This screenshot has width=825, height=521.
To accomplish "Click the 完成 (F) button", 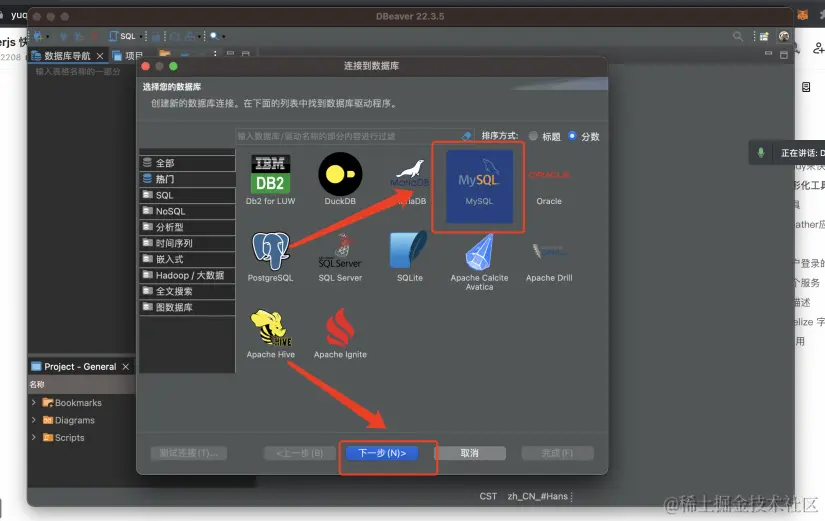I will click(x=557, y=453).
